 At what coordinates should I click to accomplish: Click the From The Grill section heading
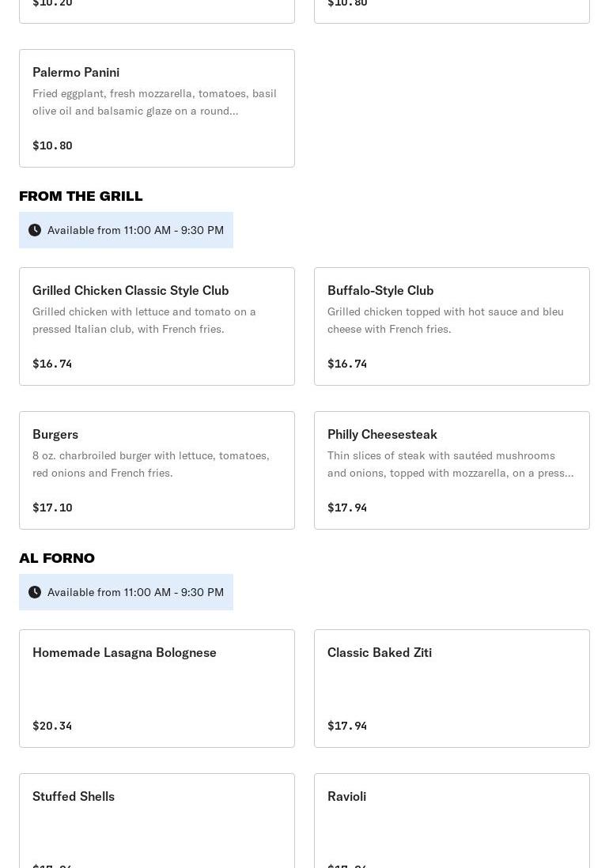(81, 196)
